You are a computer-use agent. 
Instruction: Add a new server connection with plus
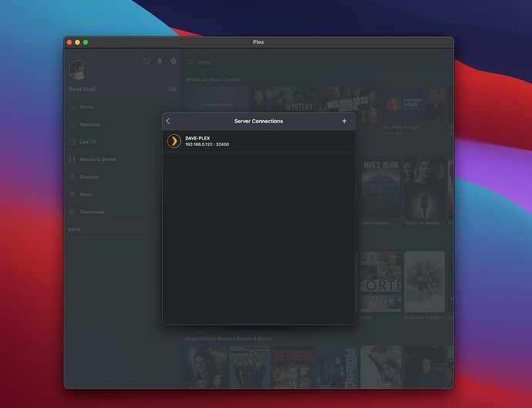[x=344, y=121]
